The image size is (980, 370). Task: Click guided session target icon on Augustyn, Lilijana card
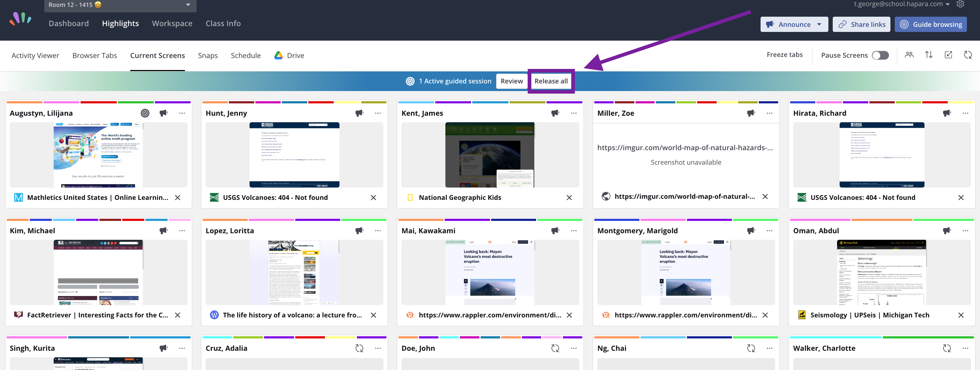point(145,113)
